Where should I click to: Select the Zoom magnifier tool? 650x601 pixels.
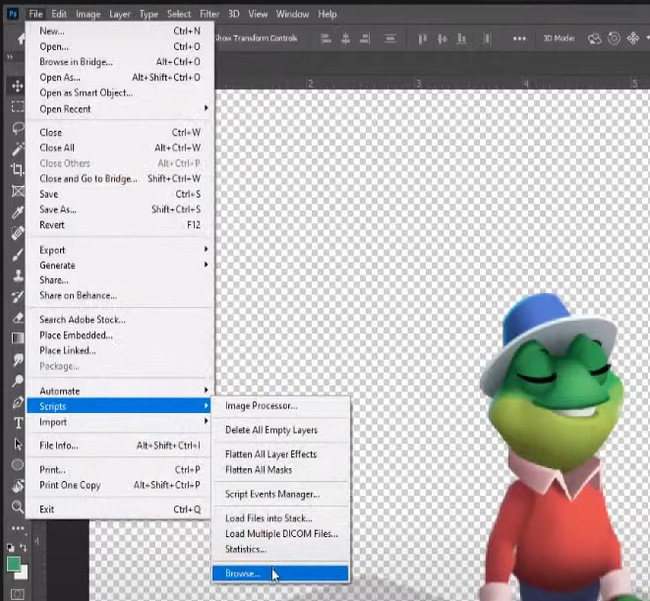click(x=17, y=507)
